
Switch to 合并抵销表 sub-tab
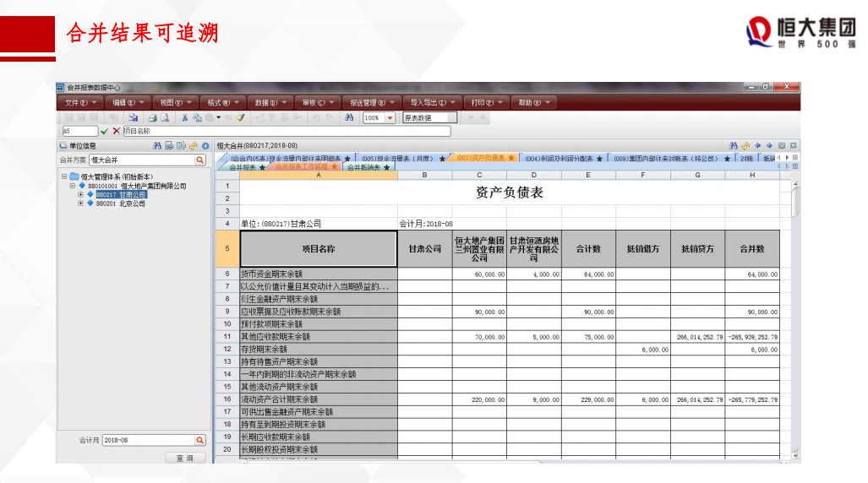point(368,167)
